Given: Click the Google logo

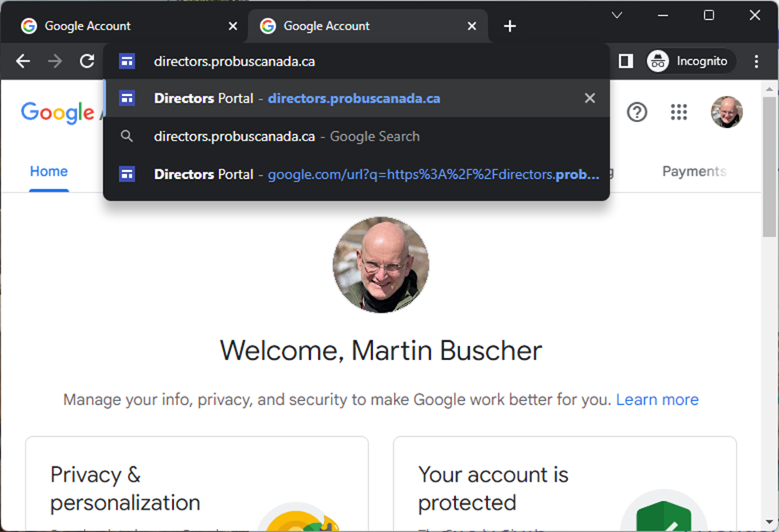Looking at the screenshot, I should coord(58,113).
